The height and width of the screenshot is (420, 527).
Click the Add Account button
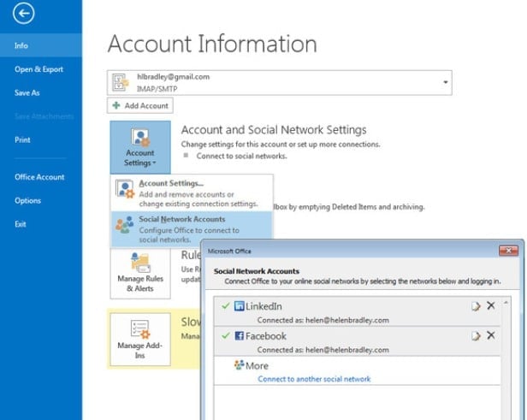tap(140, 105)
